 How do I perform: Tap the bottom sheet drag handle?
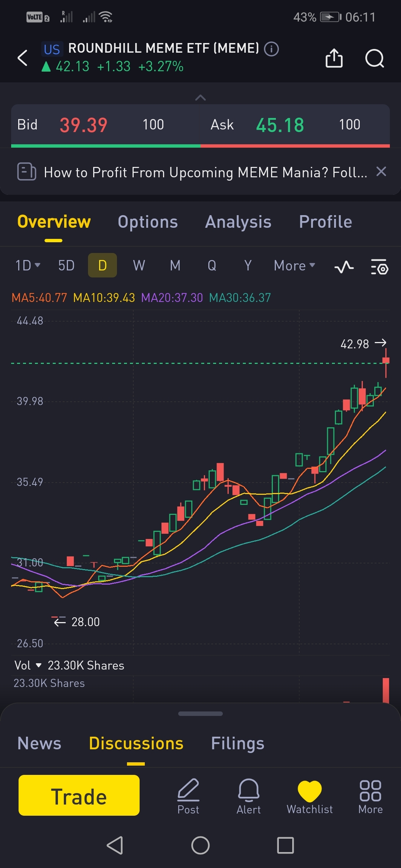pyautogui.click(x=200, y=714)
